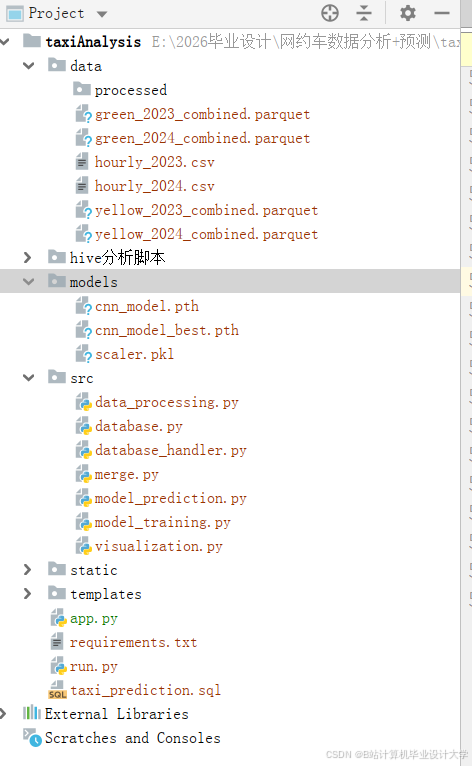This screenshot has height=766, width=472.
Task: Click merge.py Python icon
Action: pyautogui.click(x=84, y=474)
